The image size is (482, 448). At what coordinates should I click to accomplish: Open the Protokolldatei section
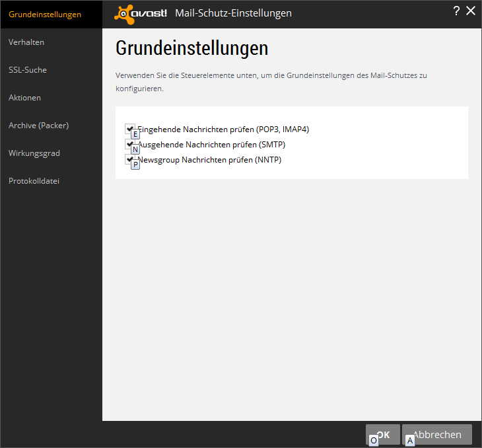point(34,181)
